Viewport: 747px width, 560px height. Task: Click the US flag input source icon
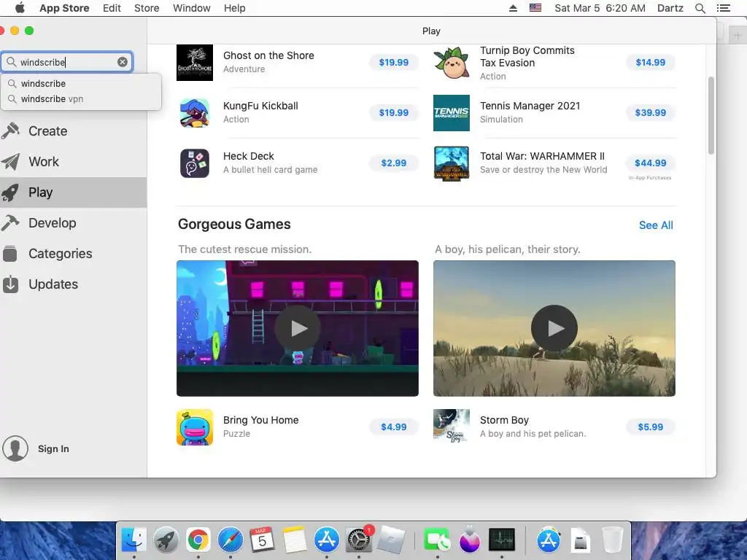[535, 8]
